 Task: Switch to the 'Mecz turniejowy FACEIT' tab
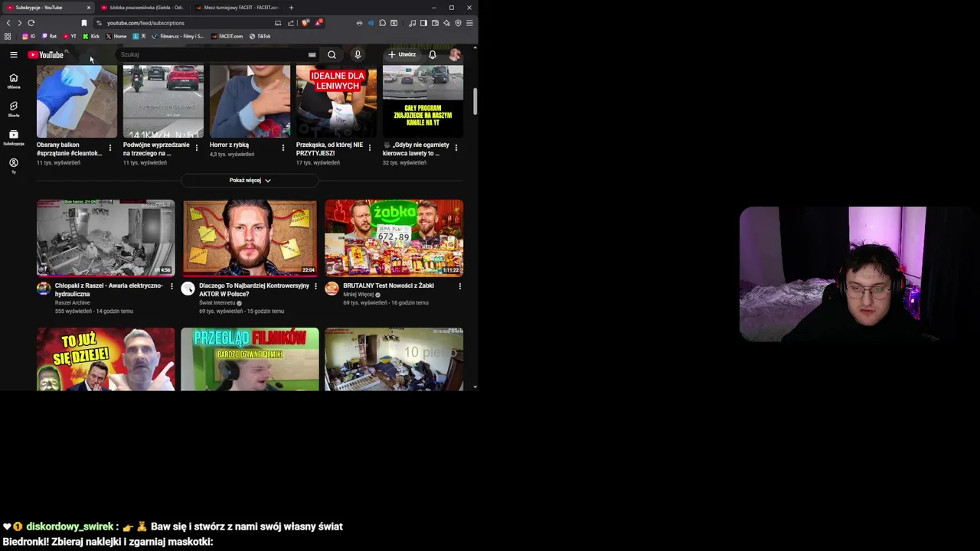(237, 8)
